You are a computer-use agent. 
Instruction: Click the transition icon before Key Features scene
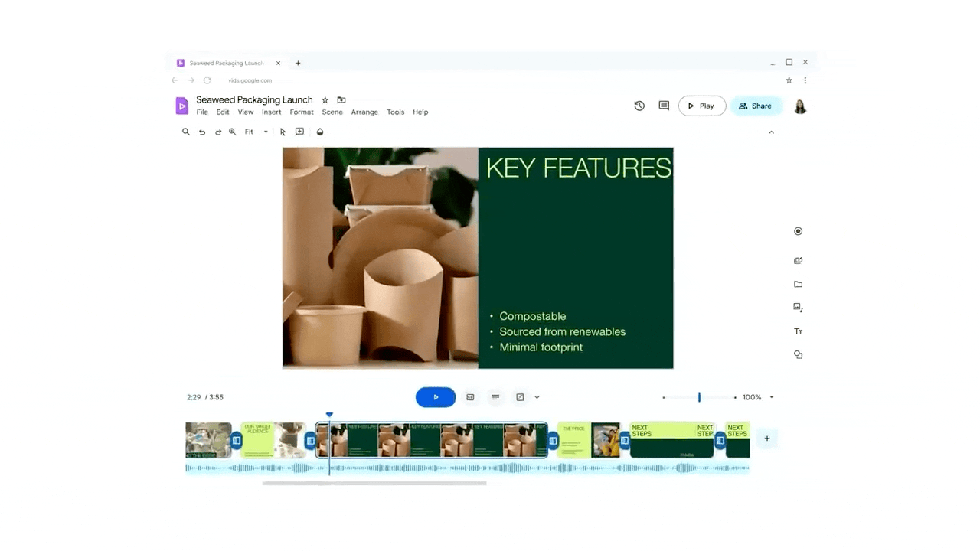tap(310, 440)
